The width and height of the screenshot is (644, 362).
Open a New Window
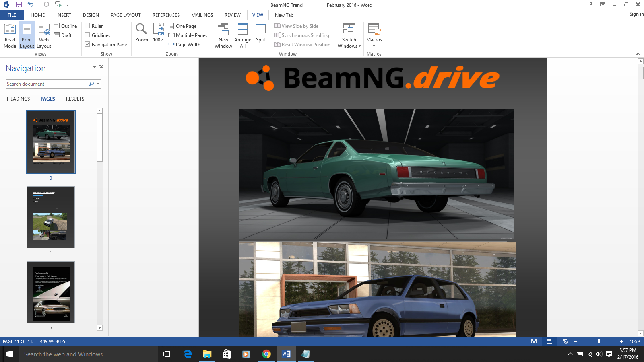point(223,36)
